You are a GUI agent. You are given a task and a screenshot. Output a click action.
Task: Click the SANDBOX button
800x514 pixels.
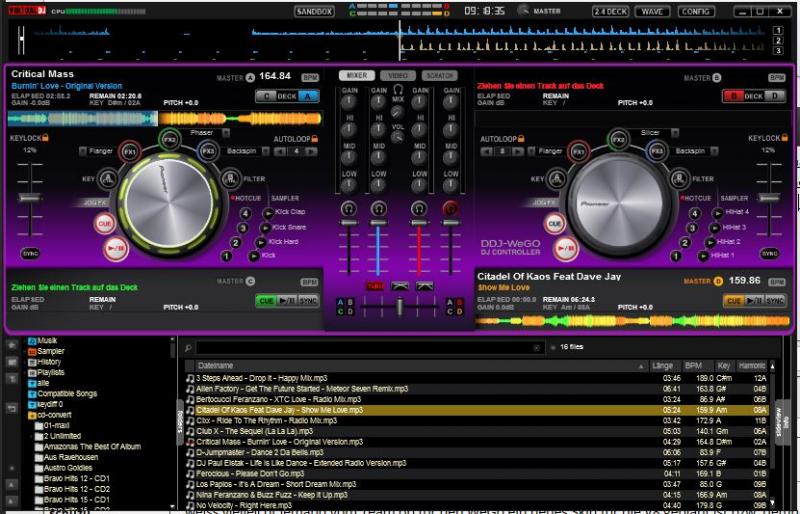pyautogui.click(x=315, y=11)
